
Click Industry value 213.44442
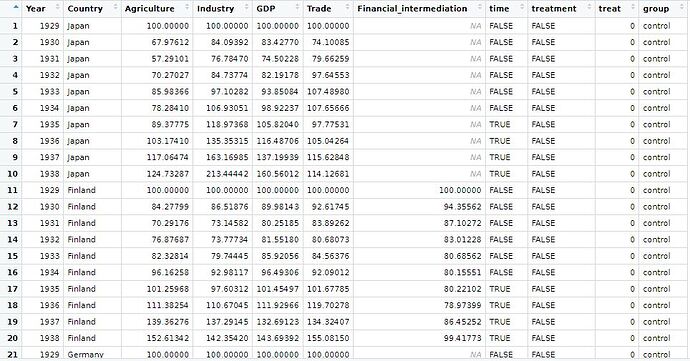pyautogui.click(x=227, y=174)
